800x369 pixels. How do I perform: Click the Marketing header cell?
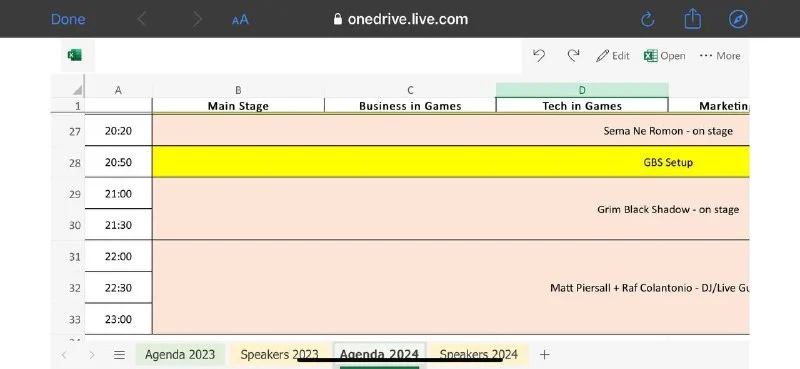(709, 106)
